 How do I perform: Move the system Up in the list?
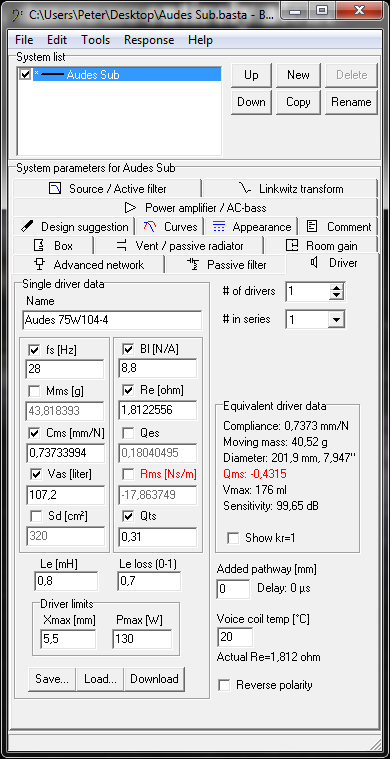(251, 75)
